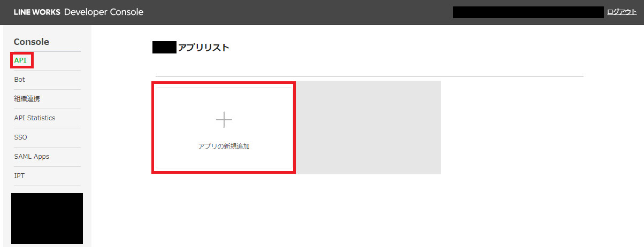Open the IPT menu entry
This screenshot has height=247, width=644.
19,175
